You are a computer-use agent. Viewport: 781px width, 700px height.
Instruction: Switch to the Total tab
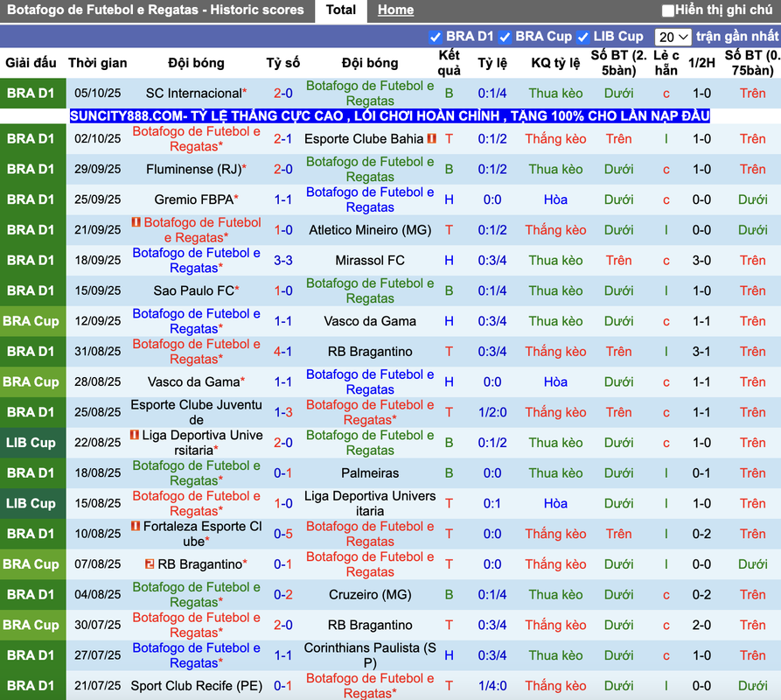(x=341, y=10)
